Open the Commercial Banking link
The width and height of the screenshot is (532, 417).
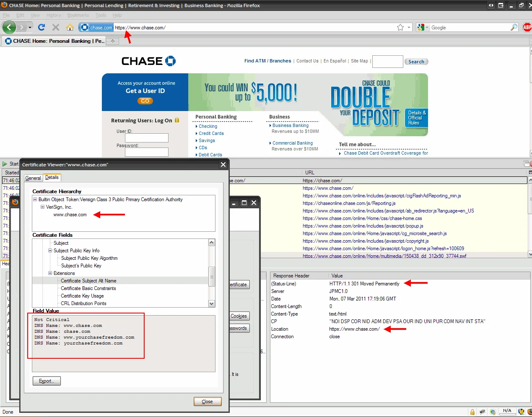(x=293, y=143)
